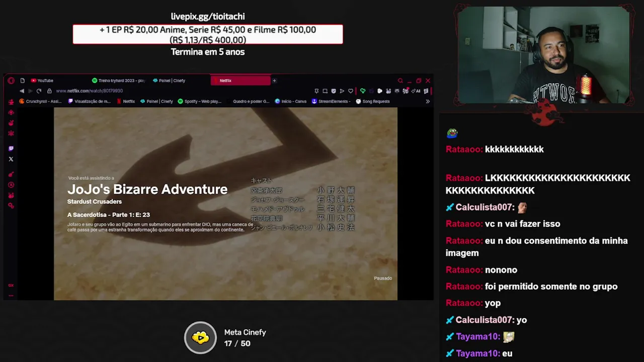Click the livepix.gg/tioitachi overlay text
The height and width of the screenshot is (362, 644).
tap(208, 17)
